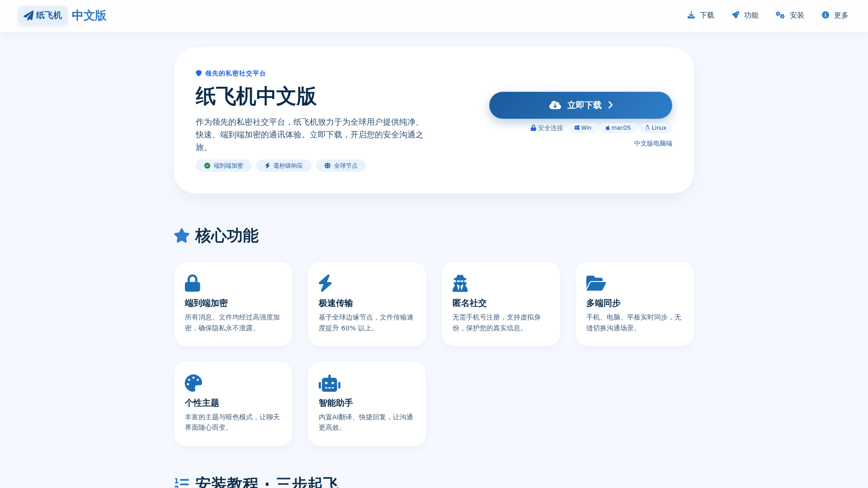The width and height of the screenshot is (868, 488).
Task: Select the 多端同步 card title
Action: 604,303
